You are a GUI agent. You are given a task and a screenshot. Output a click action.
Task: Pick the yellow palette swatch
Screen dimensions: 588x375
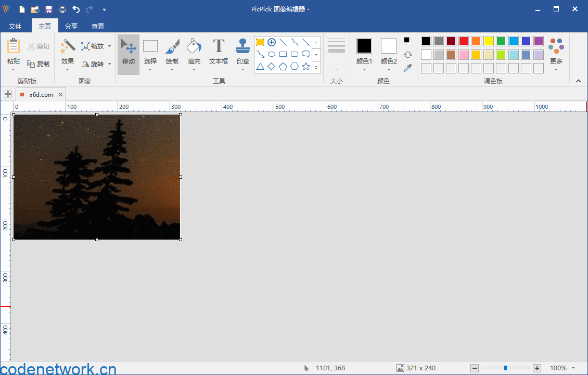[489, 41]
